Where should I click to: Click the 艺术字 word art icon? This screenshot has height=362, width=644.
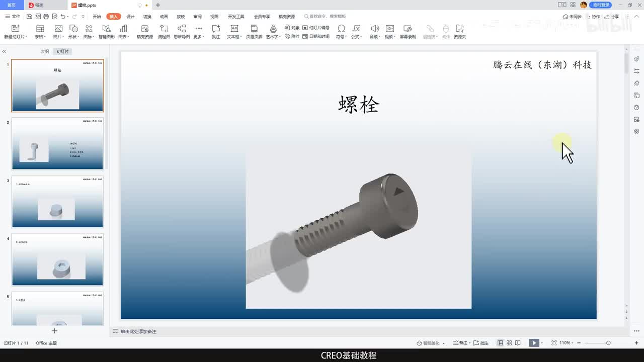(x=273, y=29)
